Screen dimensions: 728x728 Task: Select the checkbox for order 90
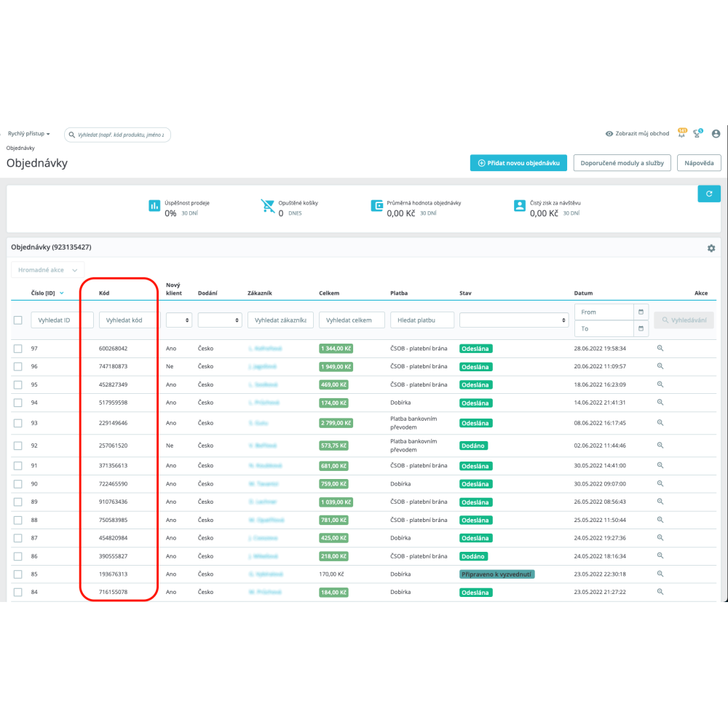click(x=18, y=483)
